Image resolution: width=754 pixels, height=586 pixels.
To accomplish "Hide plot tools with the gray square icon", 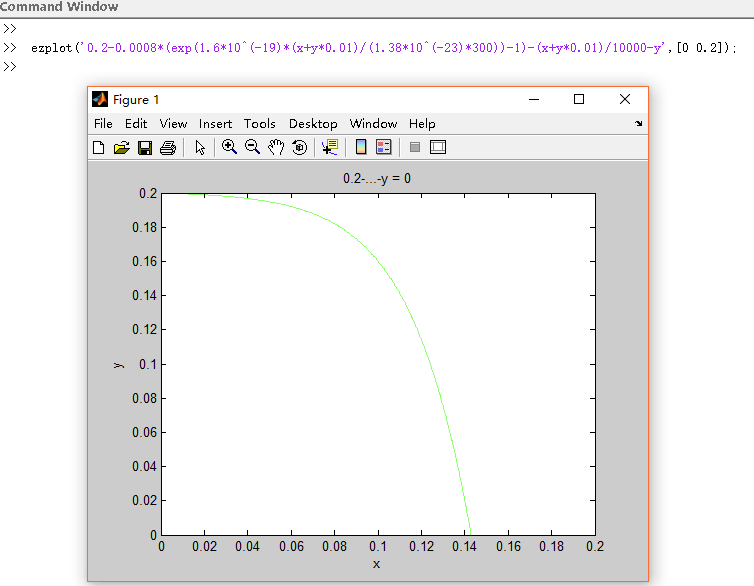I will [x=414, y=148].
